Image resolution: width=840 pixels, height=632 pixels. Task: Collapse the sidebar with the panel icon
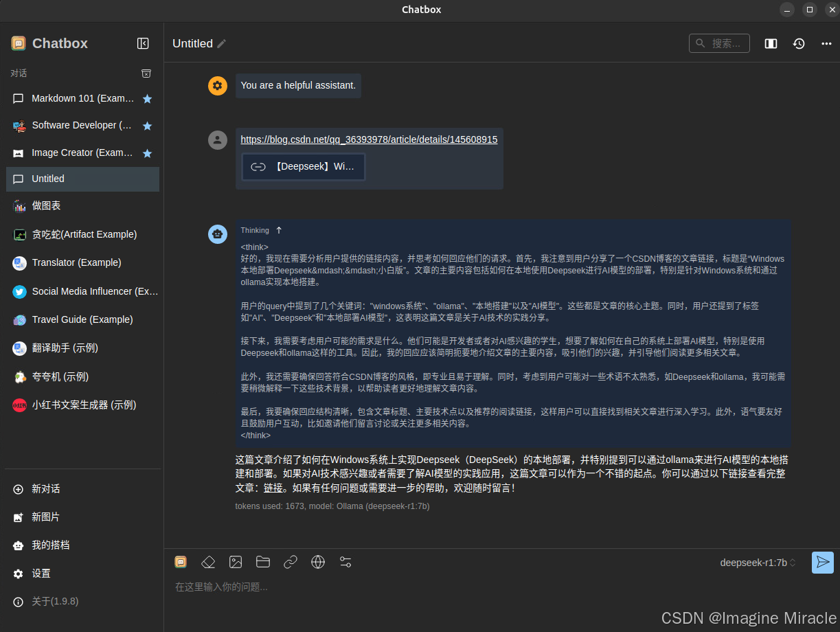click(143, 43)
